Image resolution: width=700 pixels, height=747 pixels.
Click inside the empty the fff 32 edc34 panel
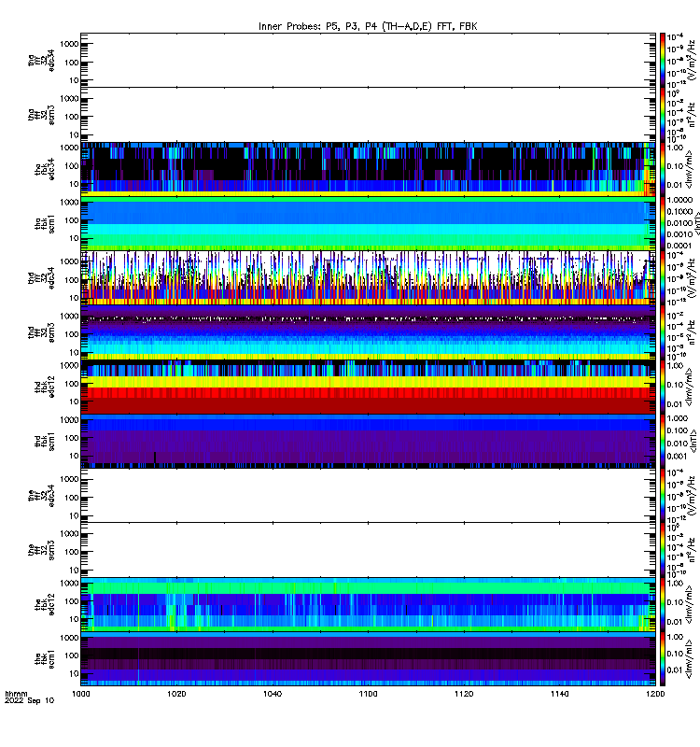368,496
